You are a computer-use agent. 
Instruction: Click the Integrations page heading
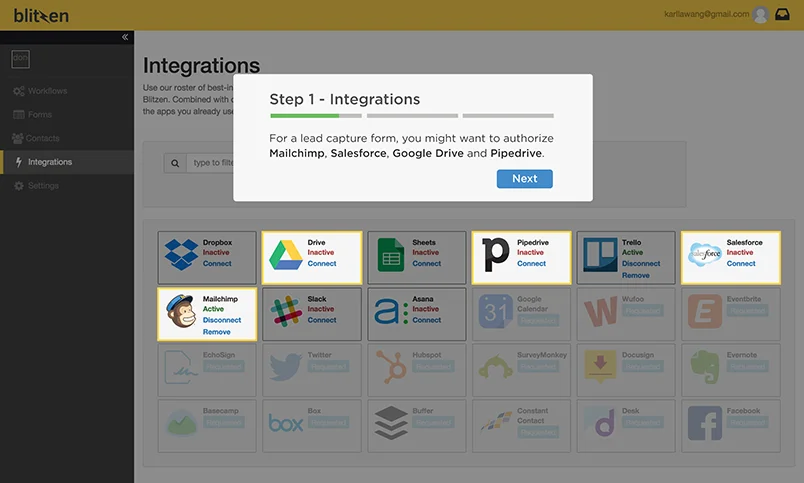coord(201,66)
